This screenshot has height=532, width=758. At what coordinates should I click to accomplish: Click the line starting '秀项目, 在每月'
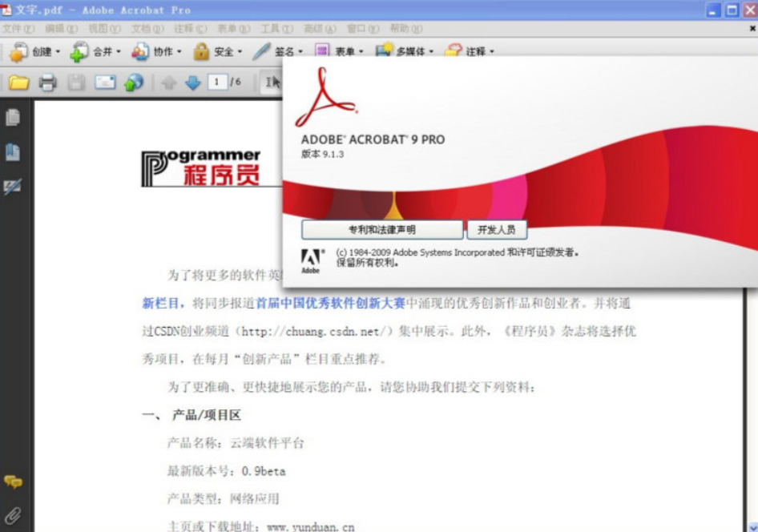pos(264,359)
